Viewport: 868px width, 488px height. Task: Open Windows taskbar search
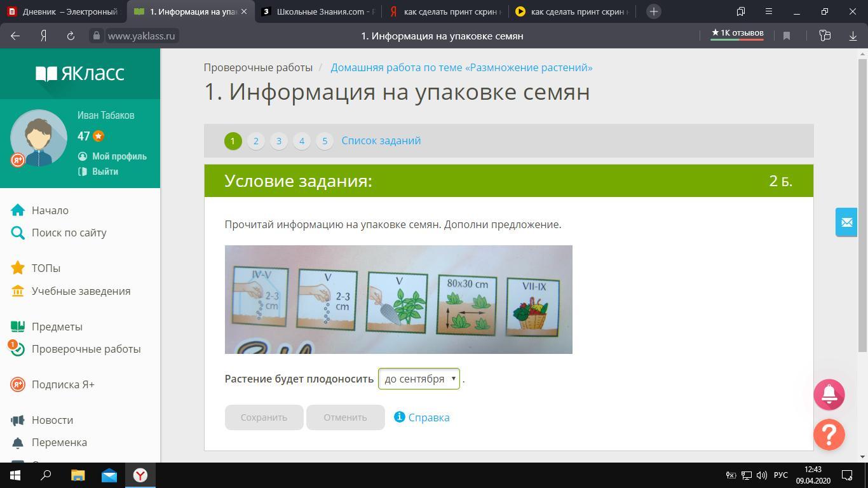point(46,475)
